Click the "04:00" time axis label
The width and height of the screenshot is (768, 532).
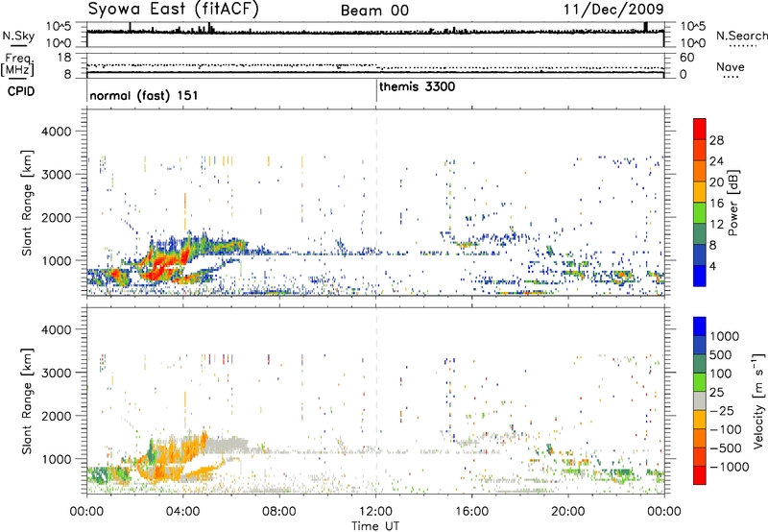click(x=182, y=511)
